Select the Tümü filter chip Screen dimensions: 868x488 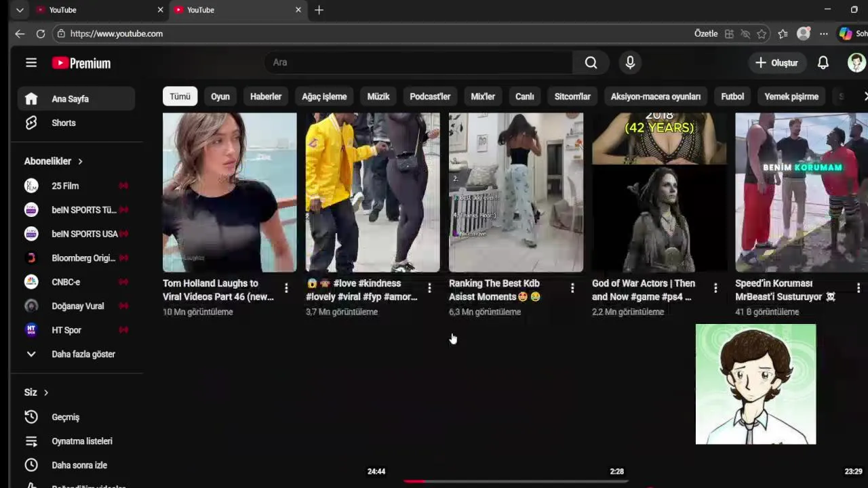pos(180,96)
